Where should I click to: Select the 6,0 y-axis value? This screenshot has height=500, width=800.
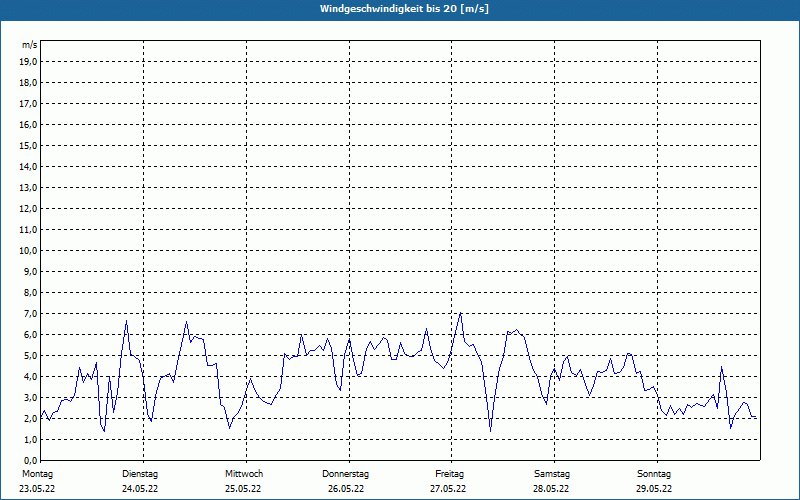coord(30,335)
